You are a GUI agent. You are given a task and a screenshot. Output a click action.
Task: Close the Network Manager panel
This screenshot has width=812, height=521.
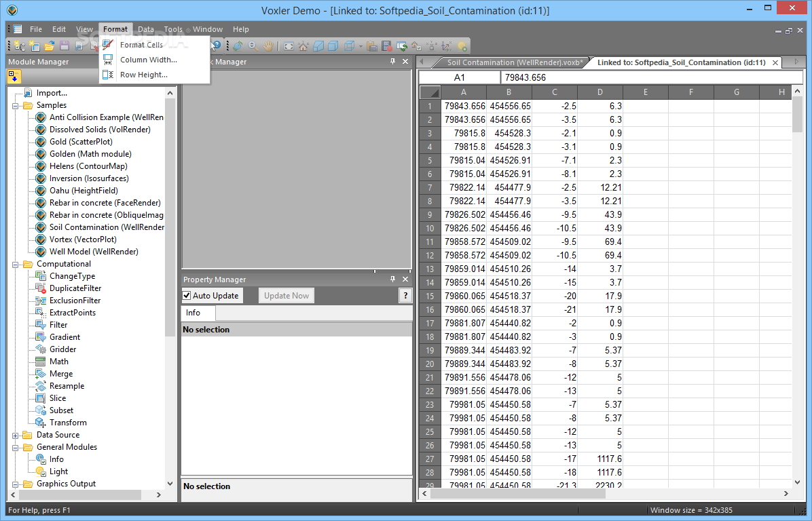point(405,61)
